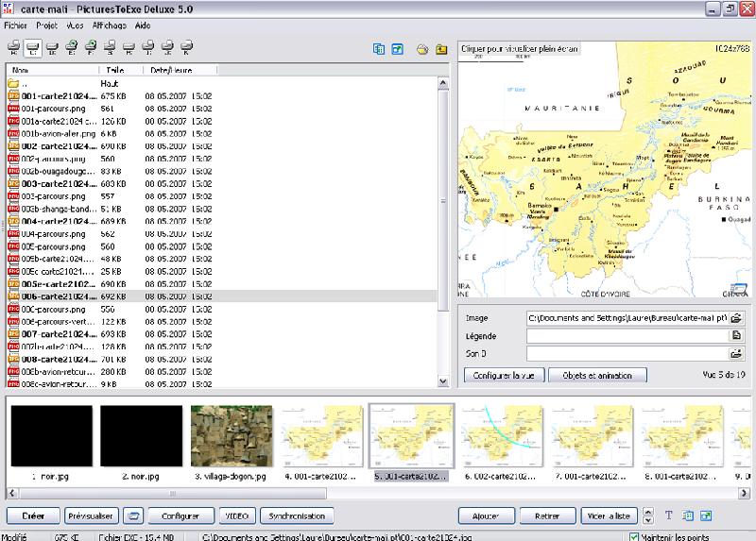Image resolution: width=756 pixels, height=541 pixels.
Task: Select the D: drive icon
Action: coord(52,46)
